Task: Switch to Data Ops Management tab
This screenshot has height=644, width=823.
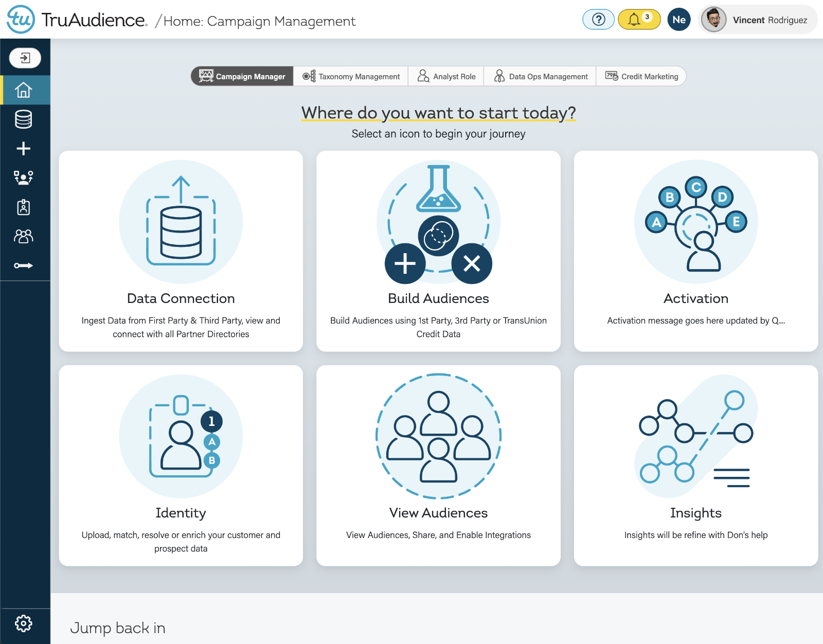Action: (x=540, y=76)
